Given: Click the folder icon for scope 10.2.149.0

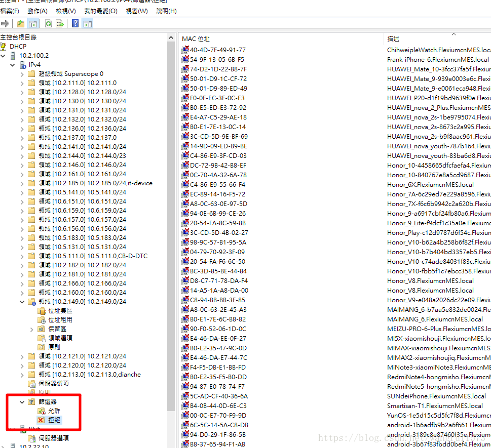Looking at the screenshot, I should [31, 302].
